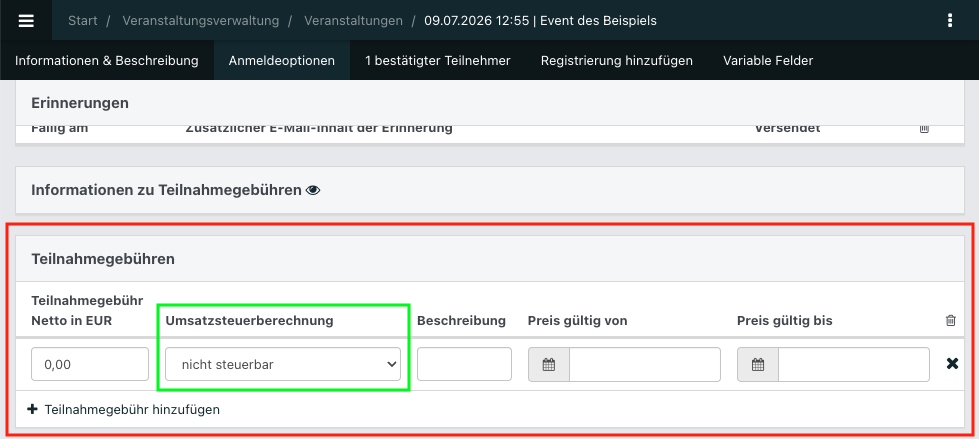Navigate to Veranstaltungsverwaltung breadcrumb

(200, 21)
